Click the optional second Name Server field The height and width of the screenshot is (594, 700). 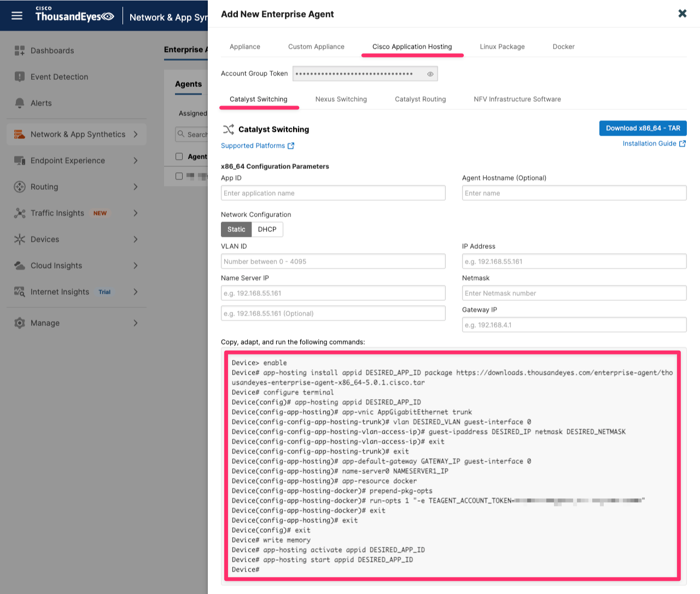pyautogui.click(x=333, y=313)
